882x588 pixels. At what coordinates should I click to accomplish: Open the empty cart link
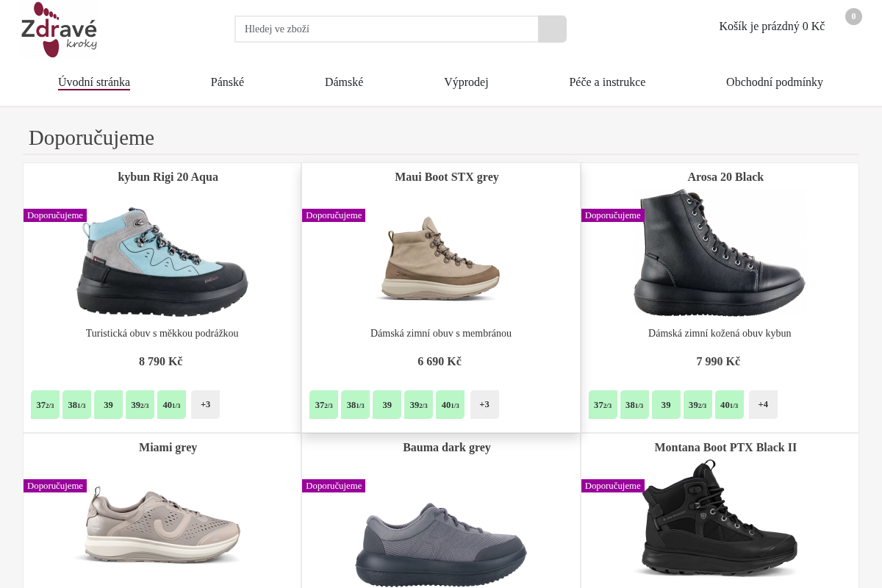(772, 26)
